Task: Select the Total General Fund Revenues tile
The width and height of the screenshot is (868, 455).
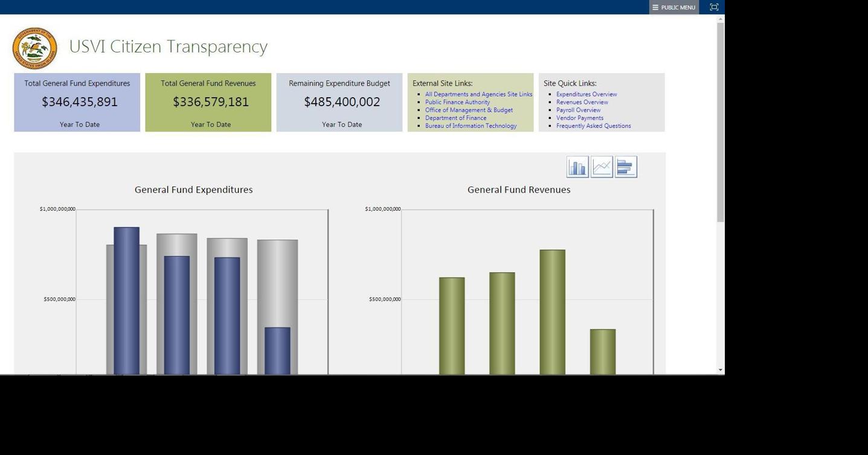Action: click(x=208, y=103)
